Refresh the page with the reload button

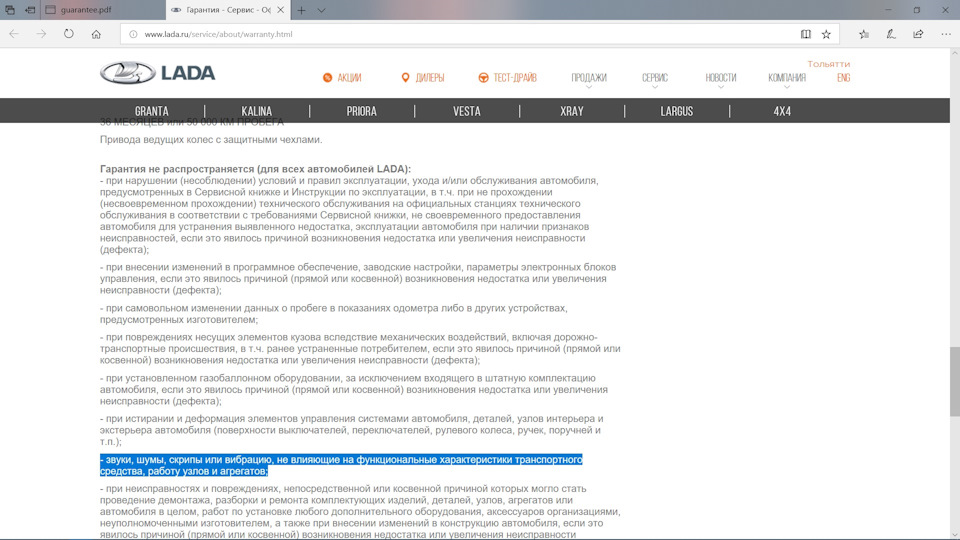(69, 33)
